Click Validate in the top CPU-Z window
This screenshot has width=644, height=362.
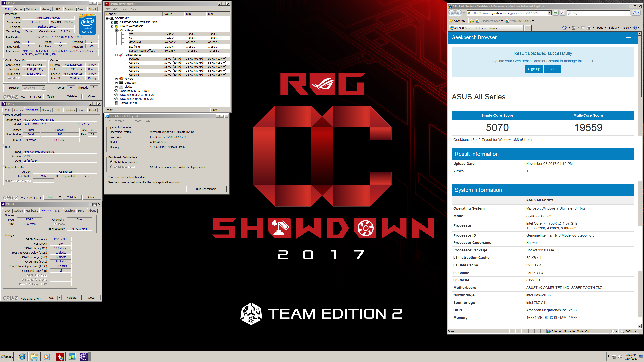72,96
